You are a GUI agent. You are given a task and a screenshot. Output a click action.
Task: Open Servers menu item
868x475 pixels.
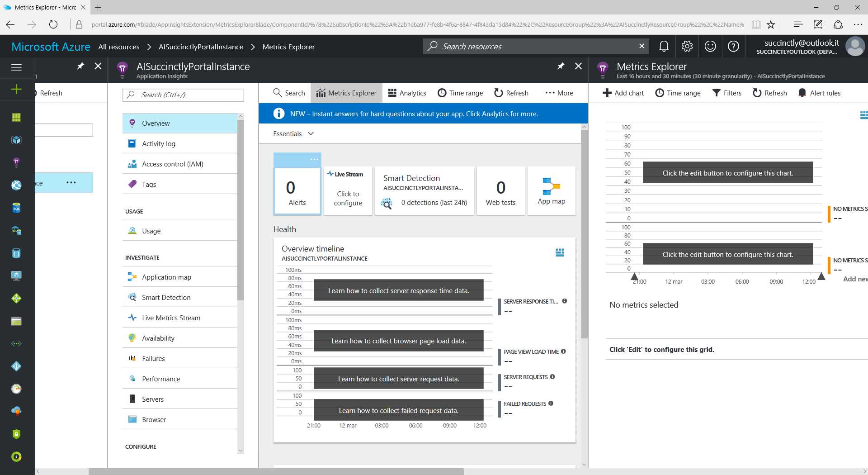[180, 399]
